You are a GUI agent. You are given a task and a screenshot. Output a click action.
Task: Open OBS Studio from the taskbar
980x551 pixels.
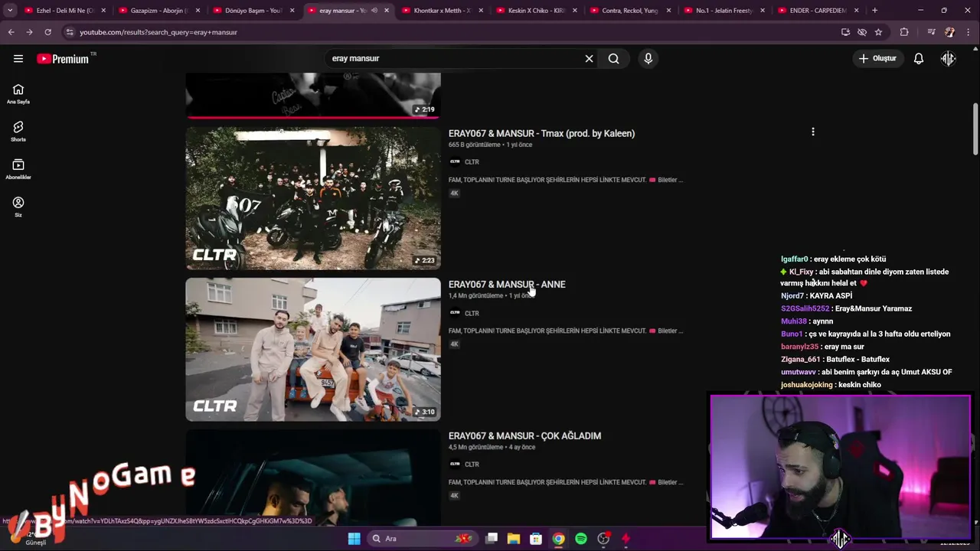click(603, 539)
